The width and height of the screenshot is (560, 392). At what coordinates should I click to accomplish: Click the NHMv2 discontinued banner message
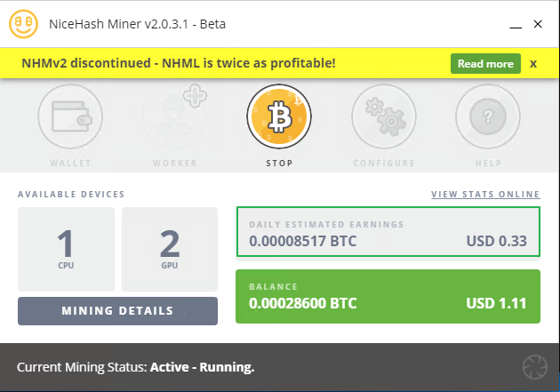(x=179, y=63)
